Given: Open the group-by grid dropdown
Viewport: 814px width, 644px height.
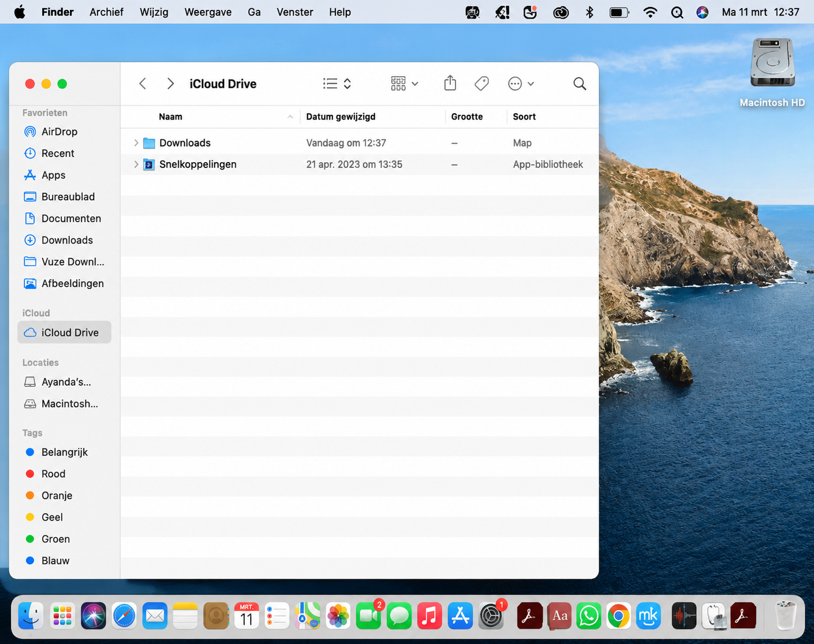Looking at the screenshot, I should [x=404, y=84].
